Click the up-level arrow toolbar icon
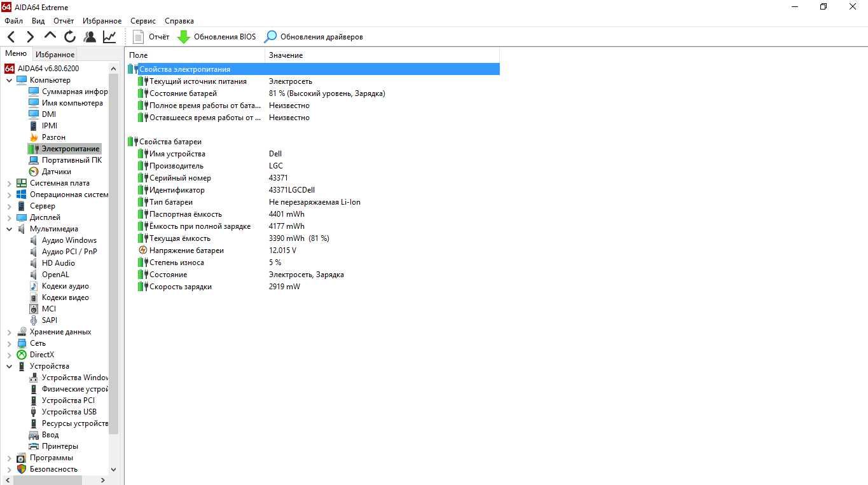The height and width of the screenshot is (485, 868). tap(50, 36)
